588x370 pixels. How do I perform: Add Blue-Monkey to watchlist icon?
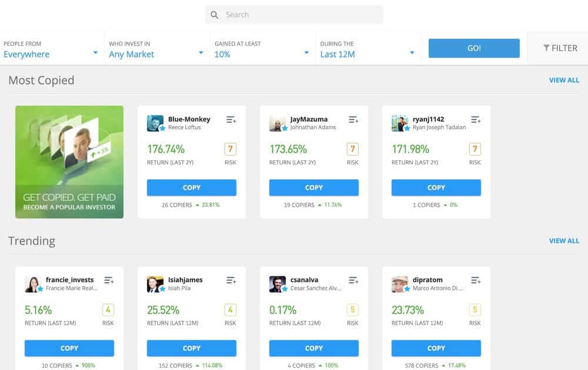231,119
